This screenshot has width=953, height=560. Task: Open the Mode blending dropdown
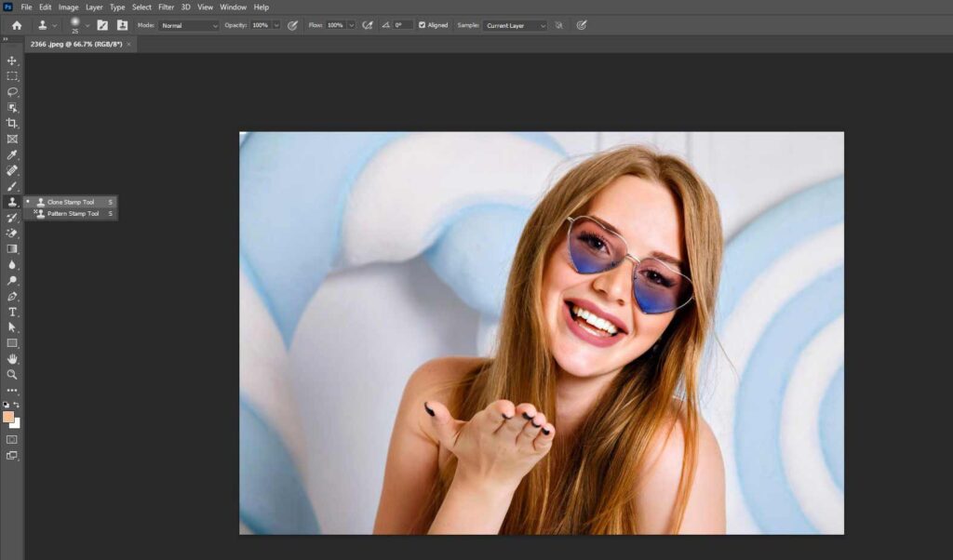[x=189, y=25]
